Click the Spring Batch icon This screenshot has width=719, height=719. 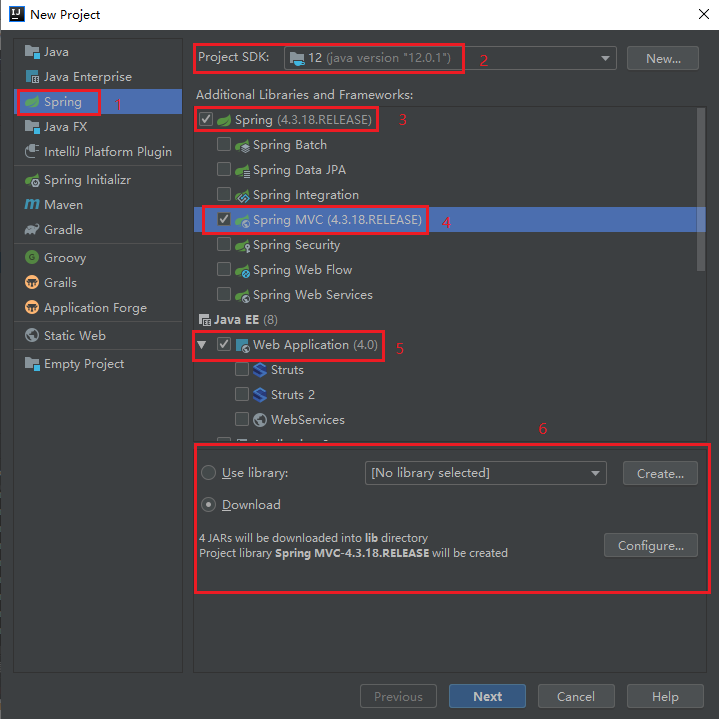point(243,145)
